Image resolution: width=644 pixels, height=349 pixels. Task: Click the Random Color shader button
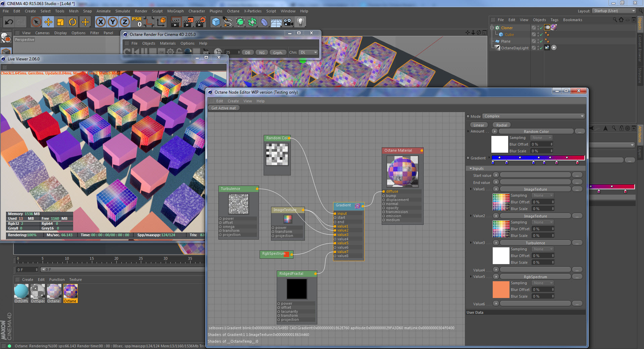536,132
